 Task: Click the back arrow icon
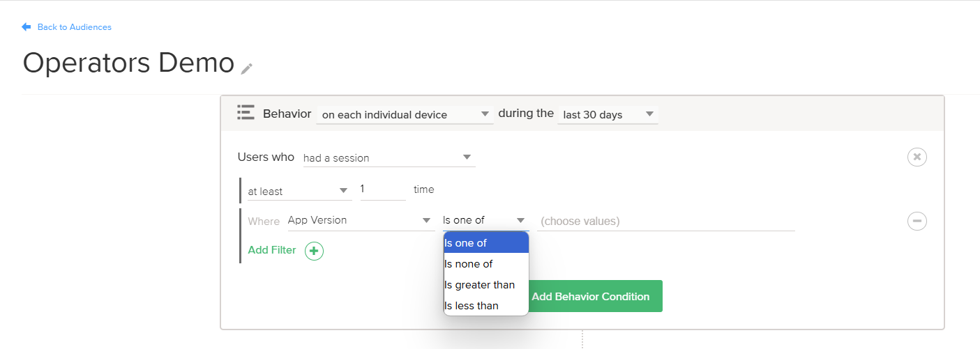[x=27, y=27]
